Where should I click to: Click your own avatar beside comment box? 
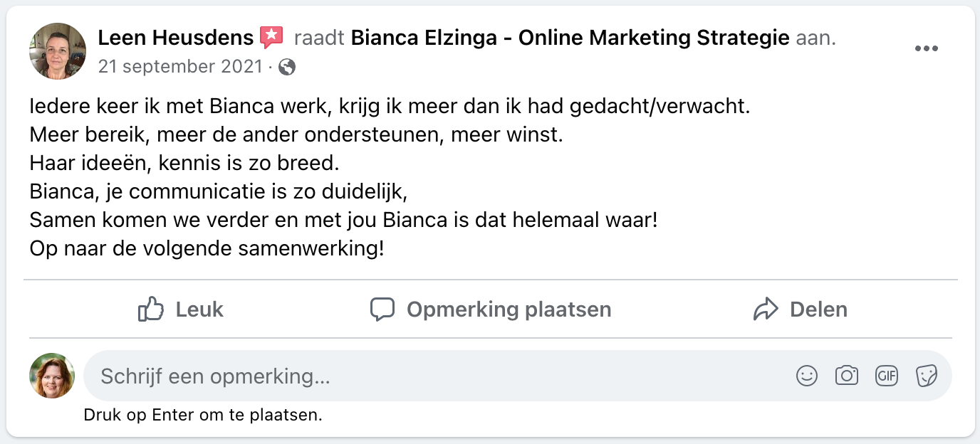pos(52,376)
